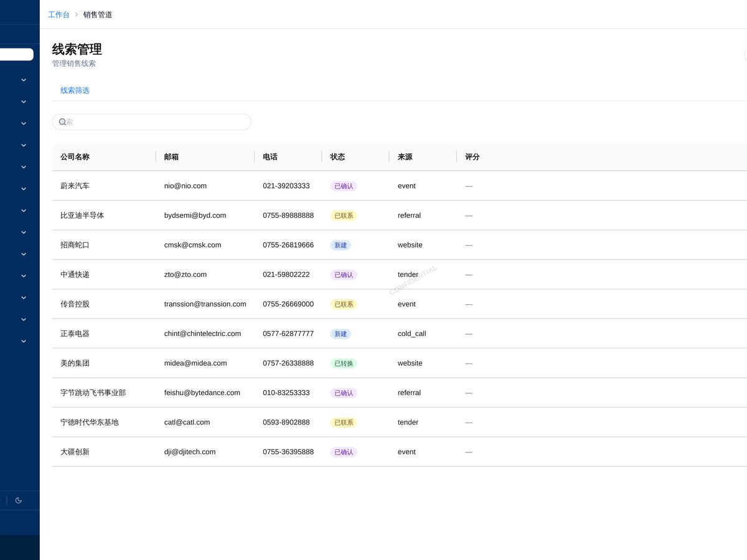Select the 招商蛇口 company cell
Image resolution: width=747 pixels, height=560 pixels.
tap(75, 245)
